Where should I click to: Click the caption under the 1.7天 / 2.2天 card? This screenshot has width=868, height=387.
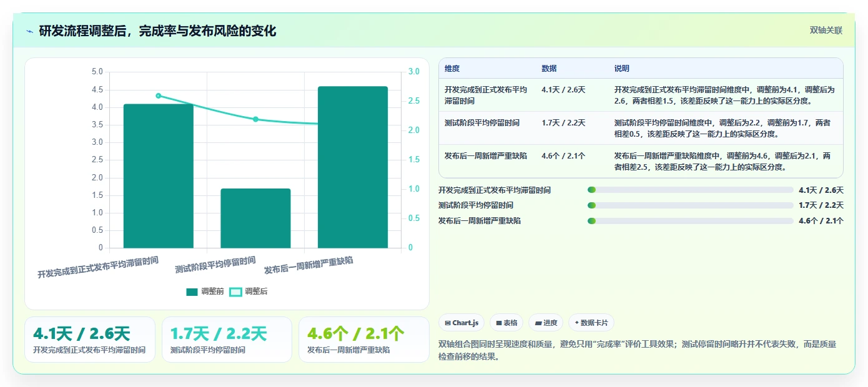208,350
